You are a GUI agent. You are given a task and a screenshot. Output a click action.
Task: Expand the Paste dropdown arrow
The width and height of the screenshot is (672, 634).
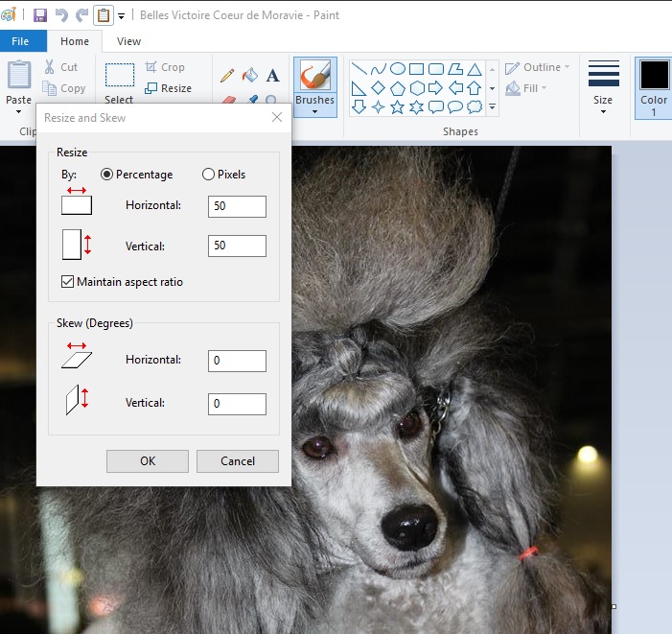pyautogui.click(x=18, y=112)
